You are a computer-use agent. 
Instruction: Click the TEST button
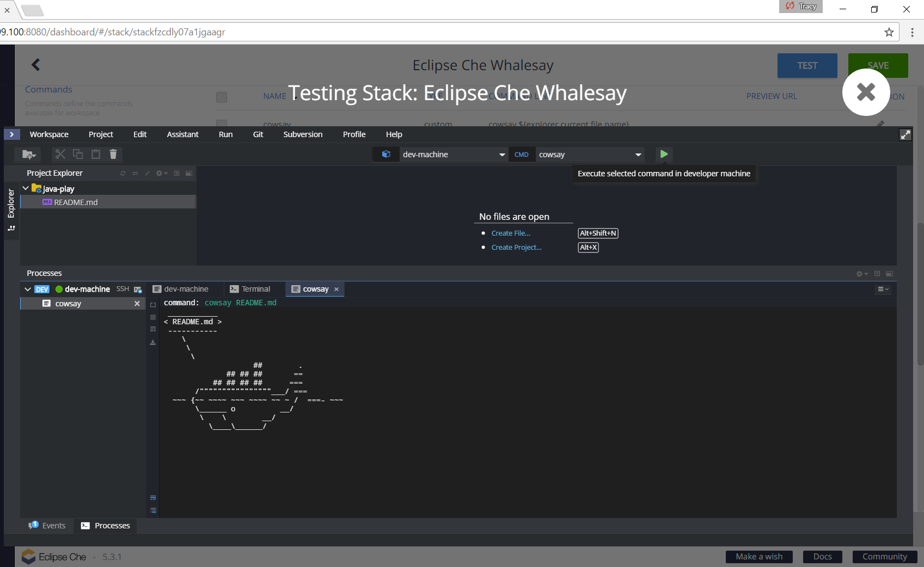(807, 65)
